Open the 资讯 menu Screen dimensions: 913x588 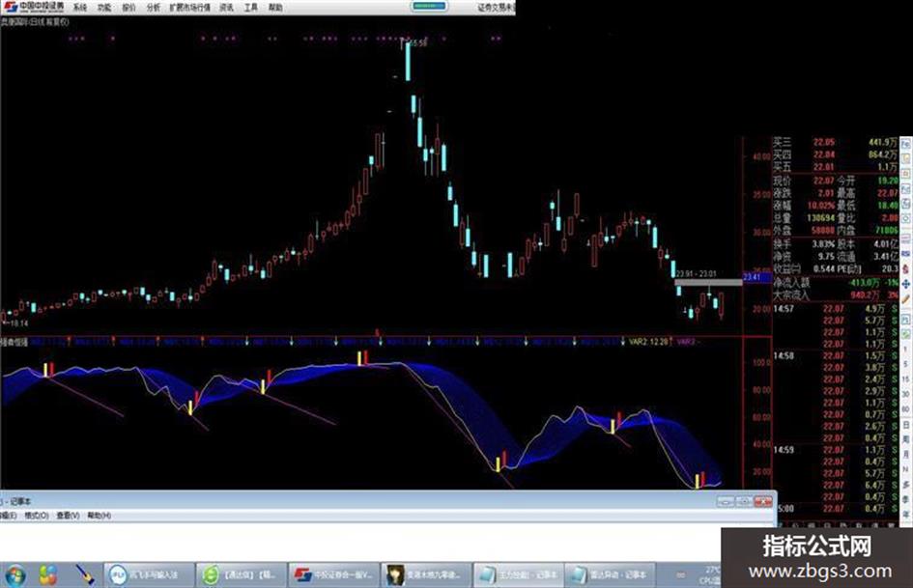[x=226, y=8]
